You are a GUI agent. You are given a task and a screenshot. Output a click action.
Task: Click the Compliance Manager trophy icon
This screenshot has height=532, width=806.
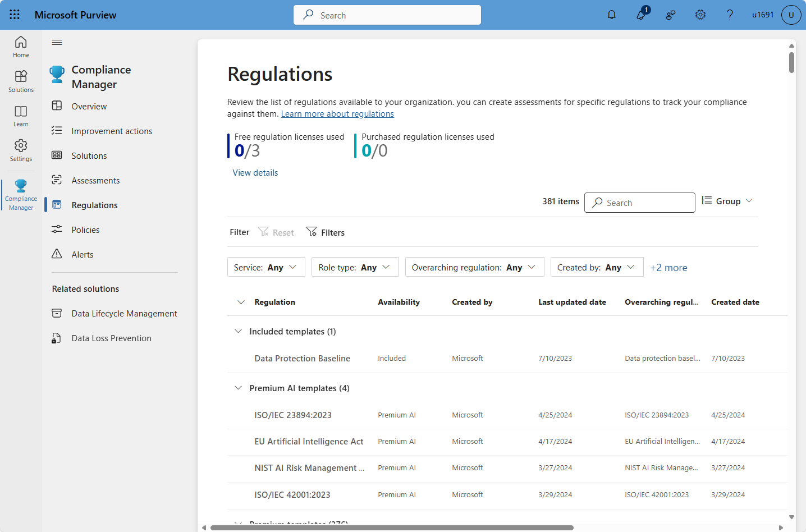point(57,74)
